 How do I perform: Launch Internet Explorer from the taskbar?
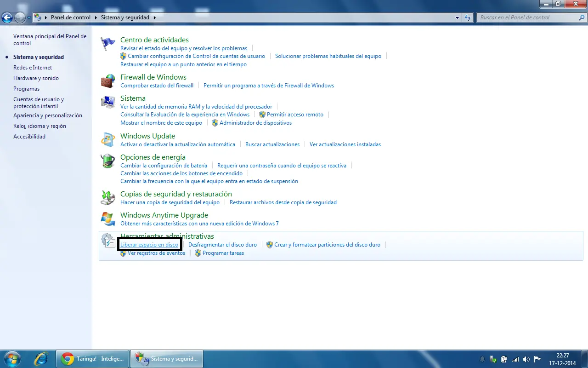[x=41, y=359]
